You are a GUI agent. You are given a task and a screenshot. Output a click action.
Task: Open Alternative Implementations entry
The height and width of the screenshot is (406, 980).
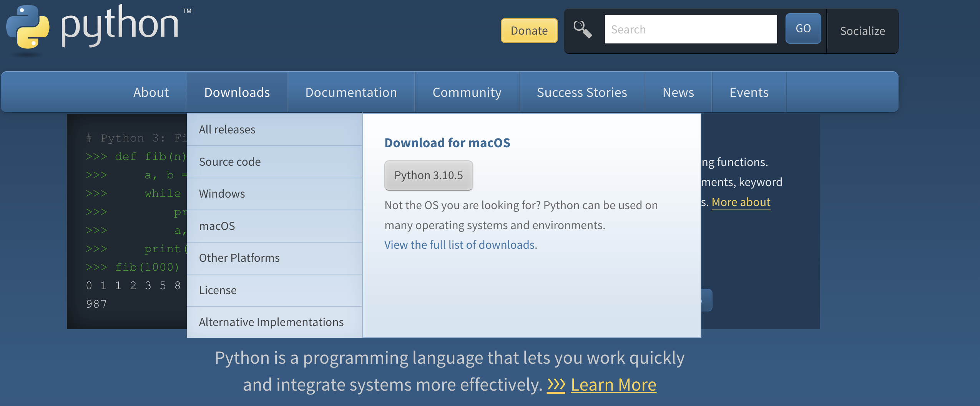[271, 322]
